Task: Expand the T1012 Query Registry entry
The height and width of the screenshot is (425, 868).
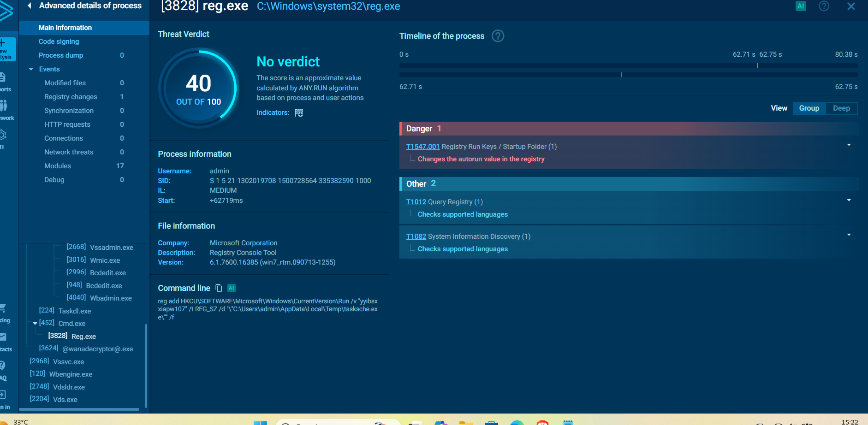Action: [849, 201]
